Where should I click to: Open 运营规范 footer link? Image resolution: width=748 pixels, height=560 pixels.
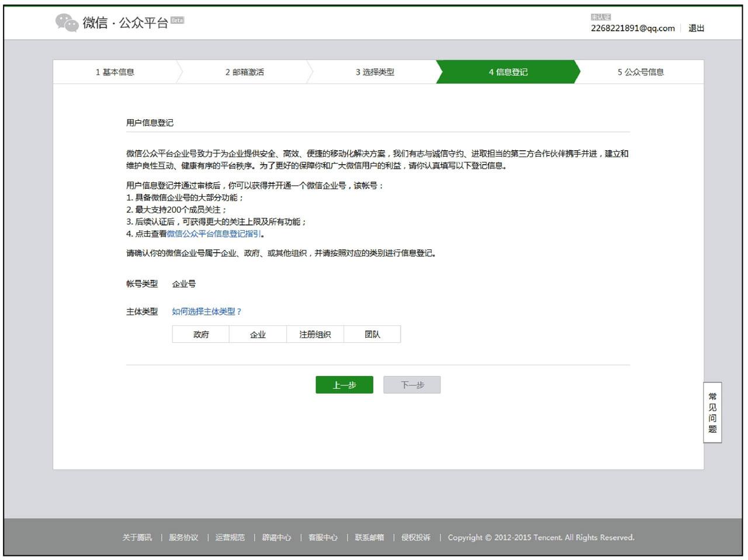(x=230, y=537)
